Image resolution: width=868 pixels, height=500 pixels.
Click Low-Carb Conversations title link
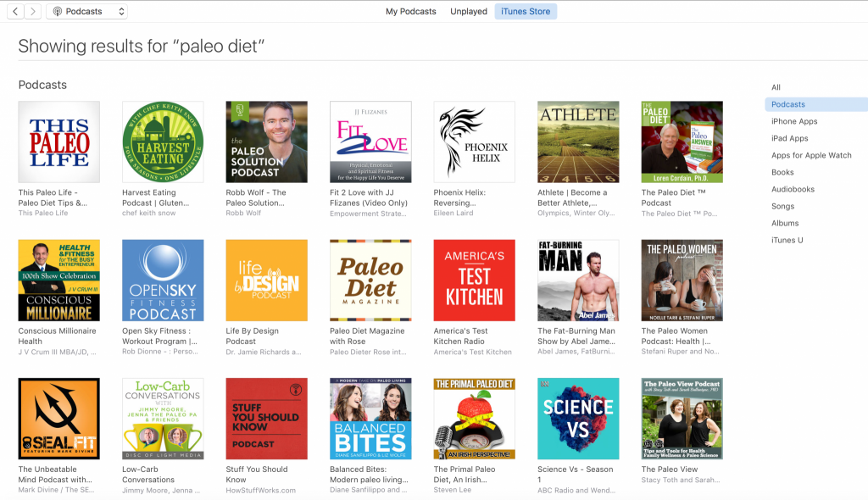pyautogui.click(x=148, y=475)
